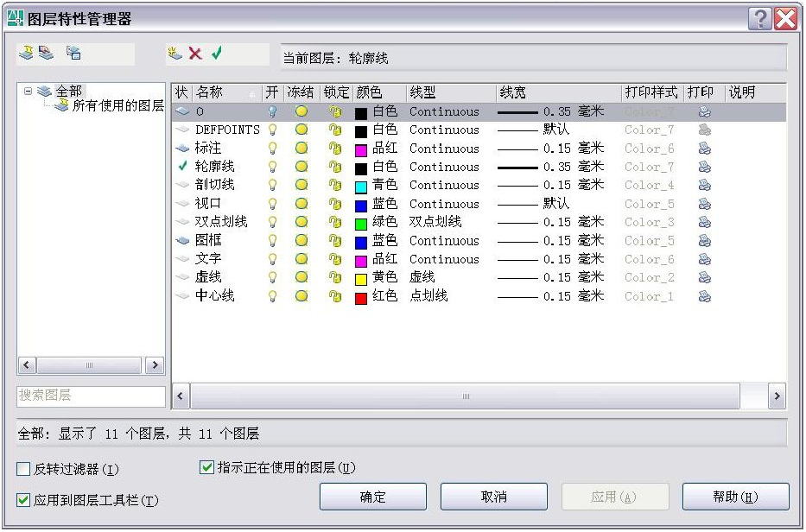Click the lock icon for layer 0

click(335, 111)
